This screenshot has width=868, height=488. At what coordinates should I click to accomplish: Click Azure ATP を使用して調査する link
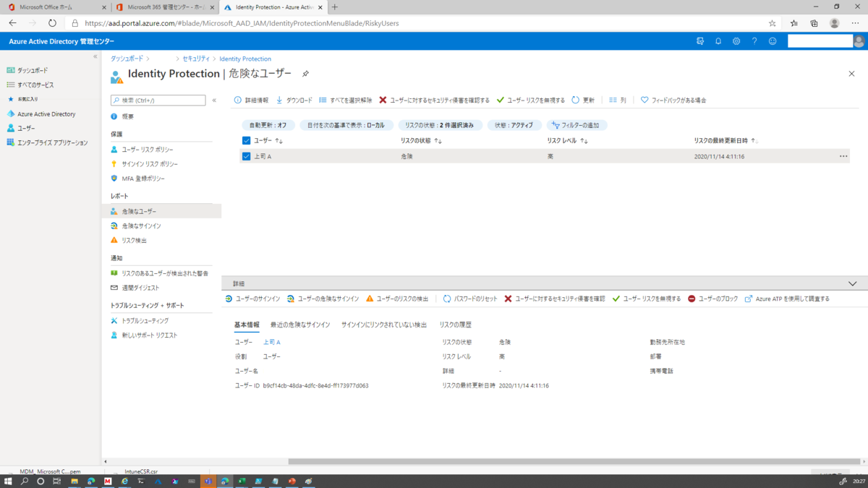coord(787,299)
